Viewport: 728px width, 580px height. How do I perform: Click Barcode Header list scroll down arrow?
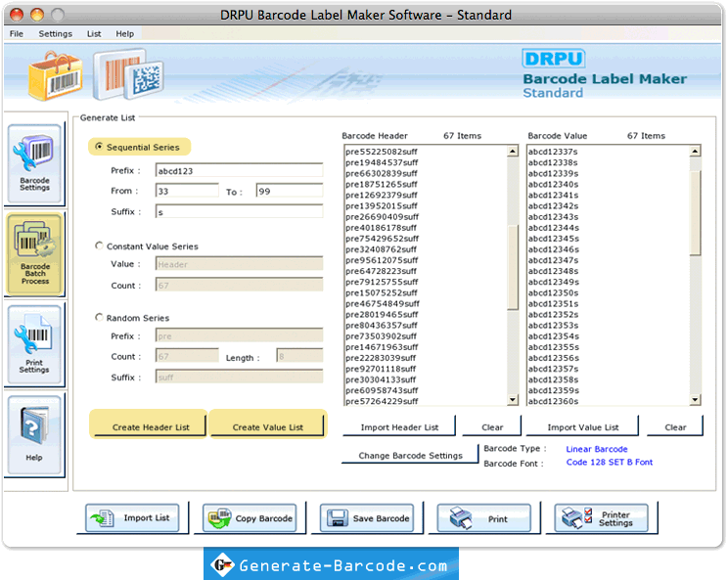point(513,399)
